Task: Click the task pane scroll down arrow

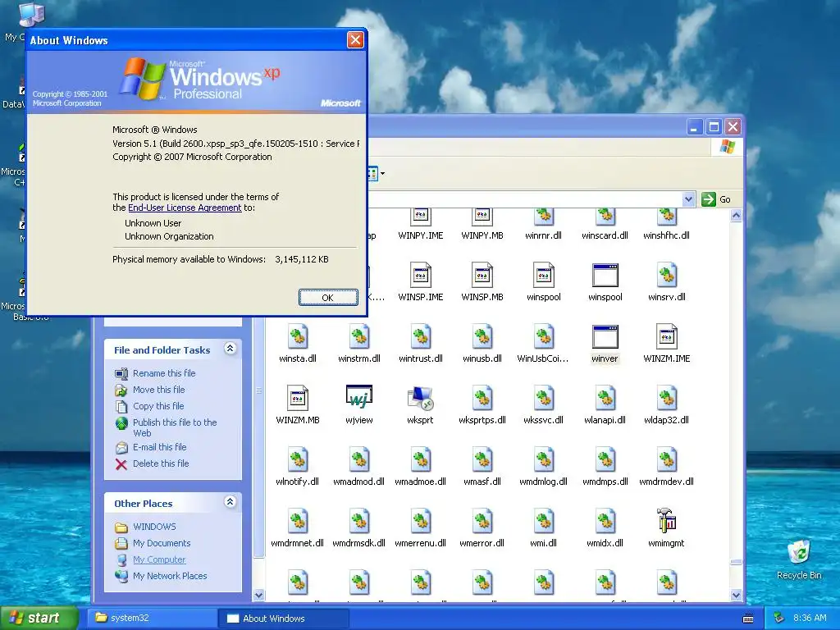Action: (258, 596)
